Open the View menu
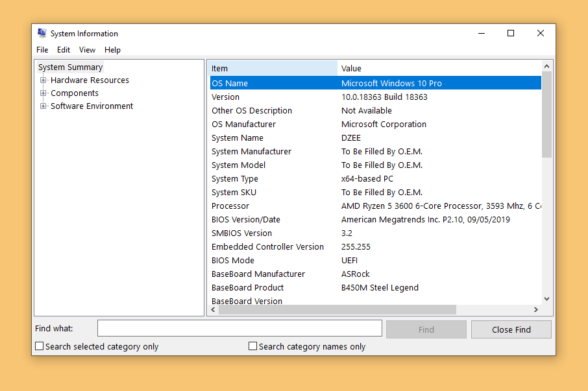 point(87,50)
